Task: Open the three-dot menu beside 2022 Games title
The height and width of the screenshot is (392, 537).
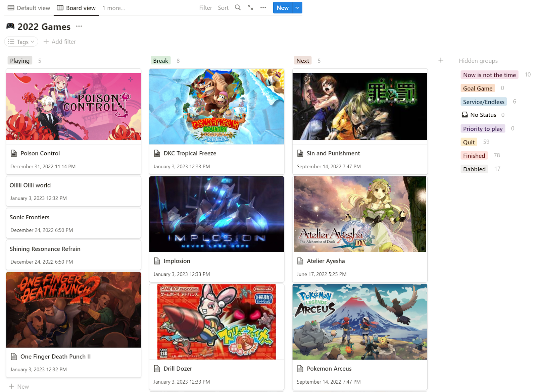Action: coord(79,26)
